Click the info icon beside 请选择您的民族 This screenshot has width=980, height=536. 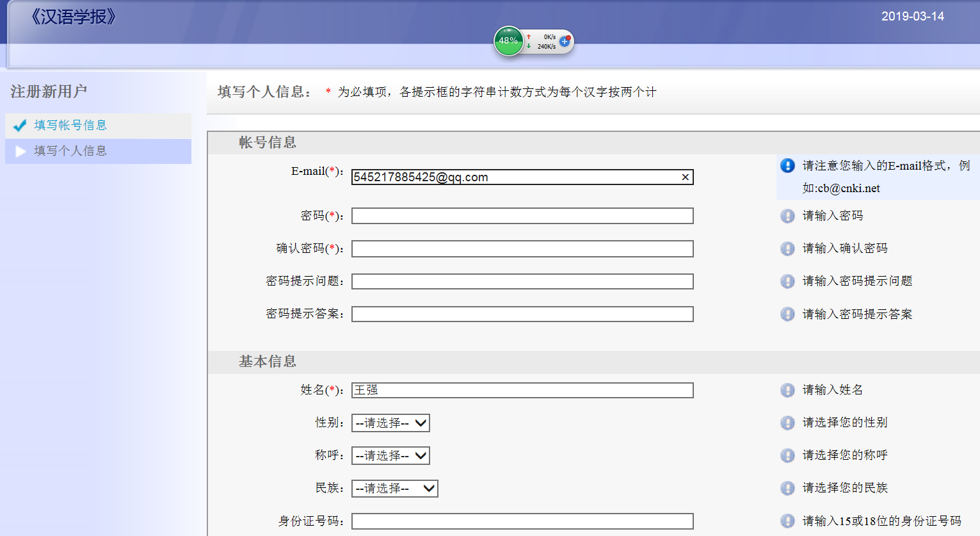787,489
